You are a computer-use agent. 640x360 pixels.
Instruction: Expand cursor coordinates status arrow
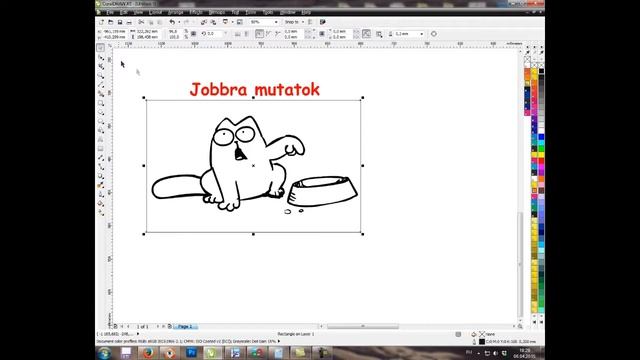pos(138,334)
